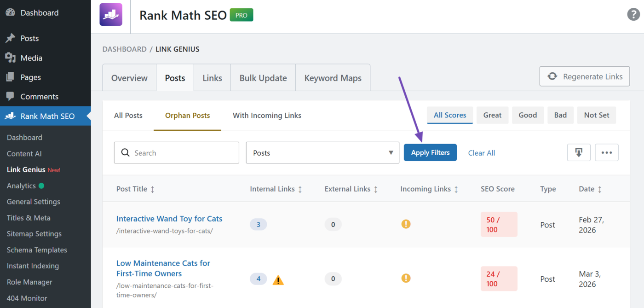Click the PRO badge
Screen dimensions: 644x308
click(x=241, y=15)
